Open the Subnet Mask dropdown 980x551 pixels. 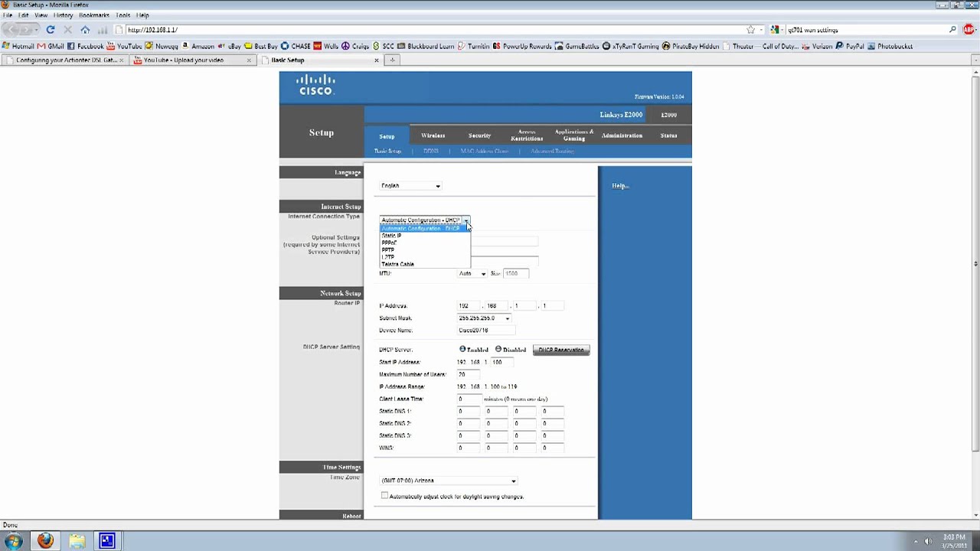[x=507, y=318]
